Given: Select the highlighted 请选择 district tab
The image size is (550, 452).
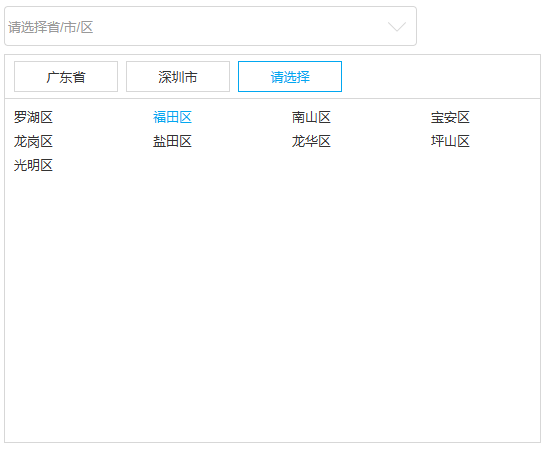Looking at the screenshot, I should [x=290, y=77].
